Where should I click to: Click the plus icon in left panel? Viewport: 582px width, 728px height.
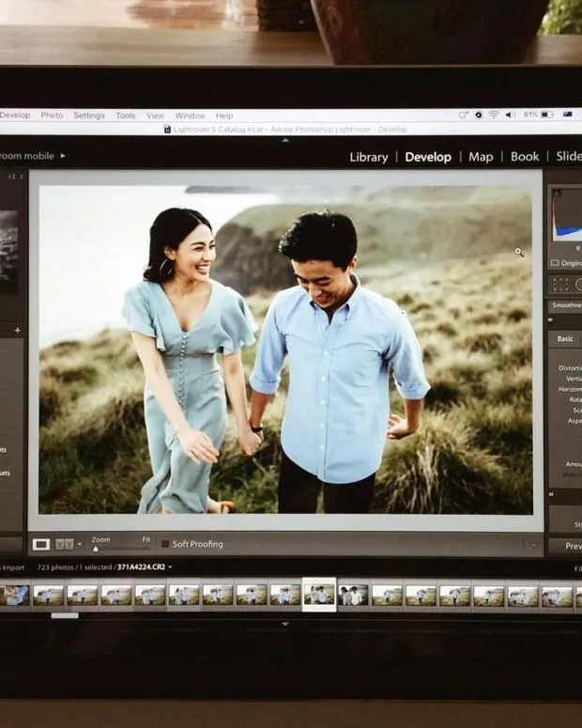point(17,330)
